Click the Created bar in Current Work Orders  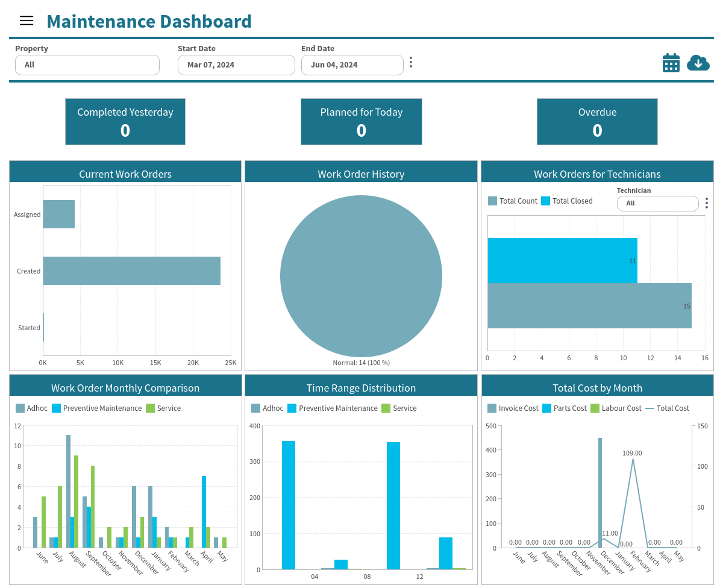pyautogui.click(x=132, y=271)
